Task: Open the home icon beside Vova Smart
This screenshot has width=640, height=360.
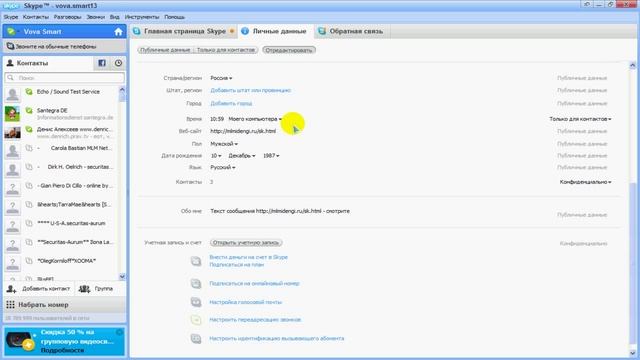Action: tap(118, 32)
